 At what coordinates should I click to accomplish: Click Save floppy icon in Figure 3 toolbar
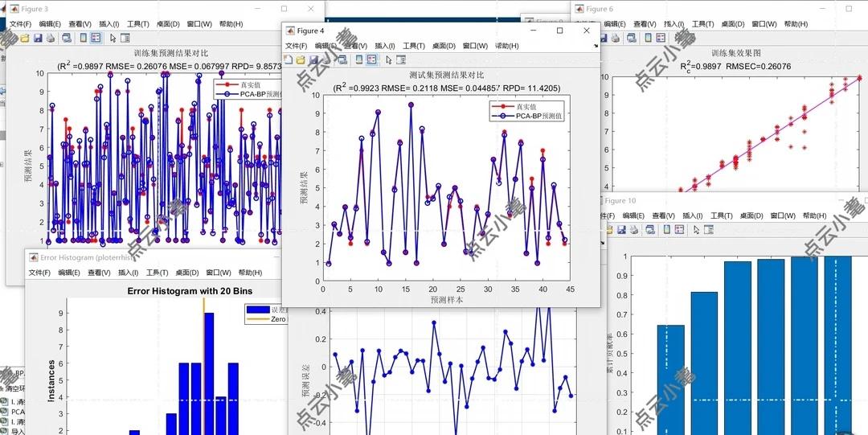pyautogui.click(x=39, y=38)
